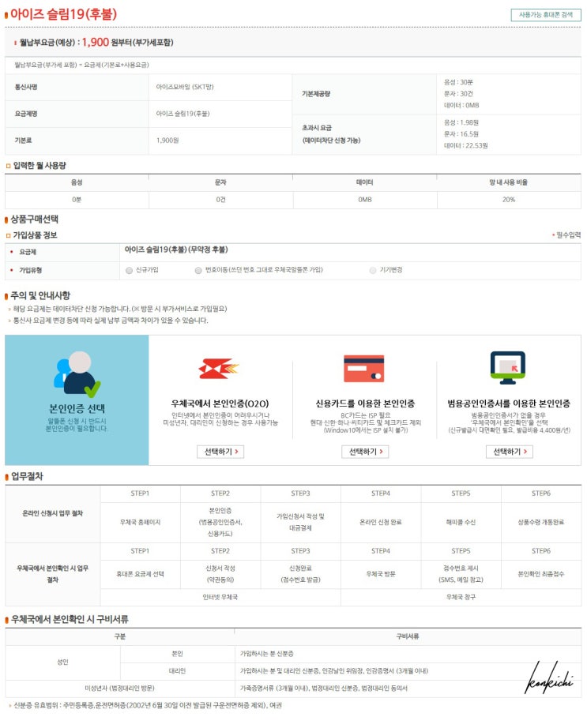Image resolution: width=587 pixels, height=728 pixels.
Task: Open 사용가능 휴대폰 검색 button
Action: [546, 15]
